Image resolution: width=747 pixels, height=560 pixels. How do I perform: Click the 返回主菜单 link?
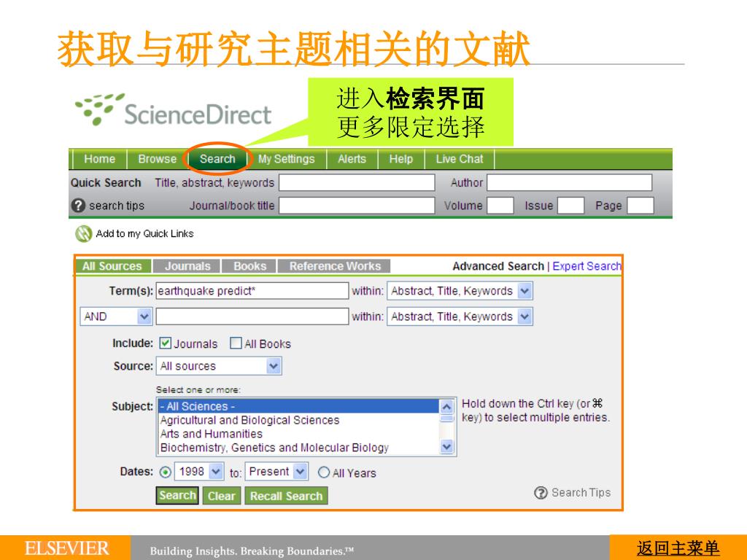pyautogui.click(x=678, y=548)
